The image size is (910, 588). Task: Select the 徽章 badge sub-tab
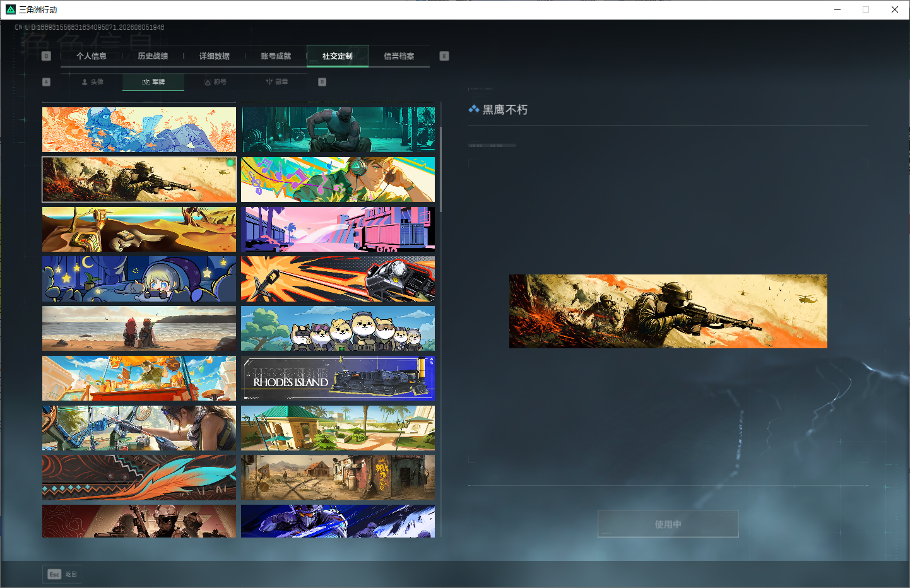(x=276, y=82)
